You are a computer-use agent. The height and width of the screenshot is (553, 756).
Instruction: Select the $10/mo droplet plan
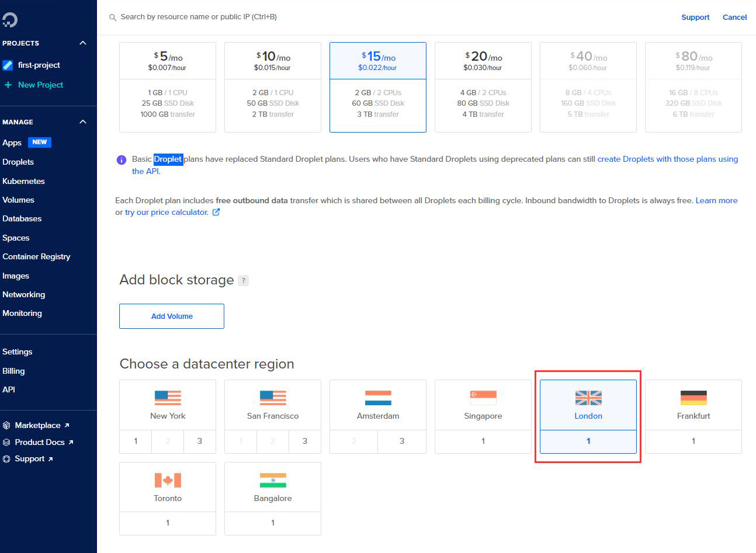click(x=273, y=87)
